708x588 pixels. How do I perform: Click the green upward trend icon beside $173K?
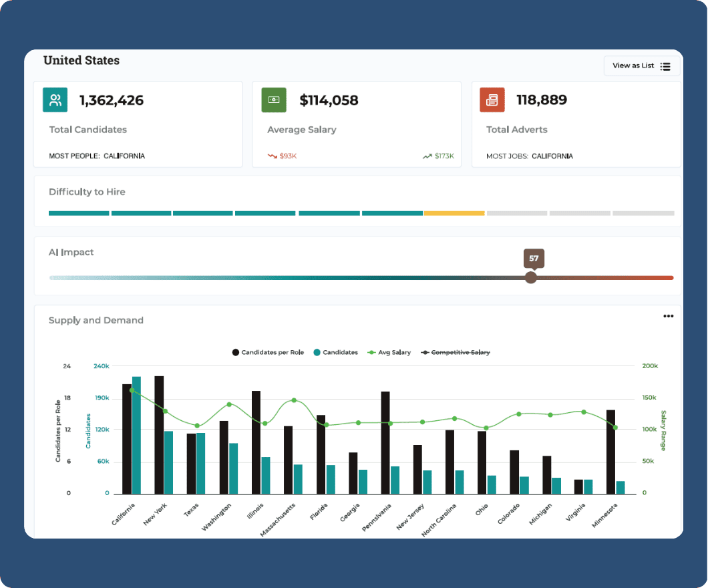pos(427,156)
